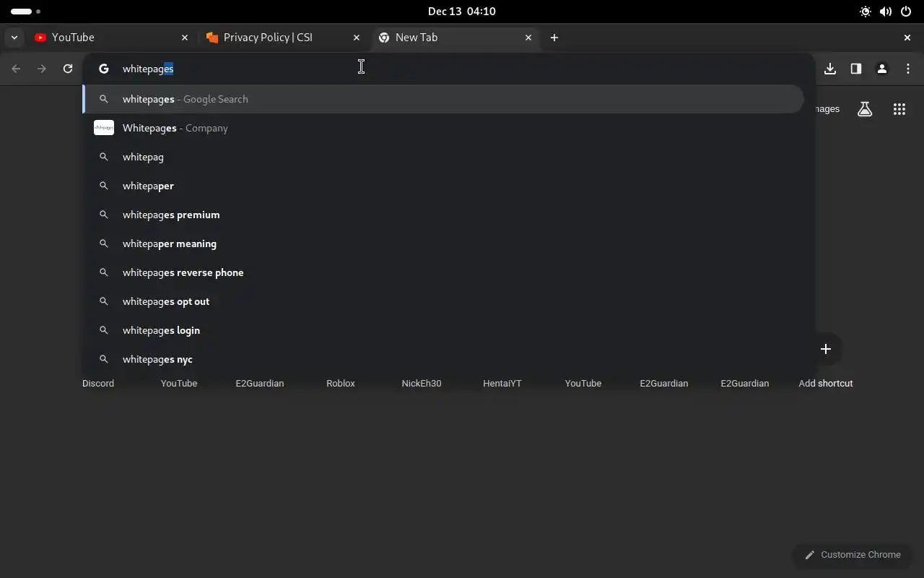The width and height of the screenshot is (924, 578).
Task: Open the NickEh30 shortcut
Action: click(x=422, y=383)
